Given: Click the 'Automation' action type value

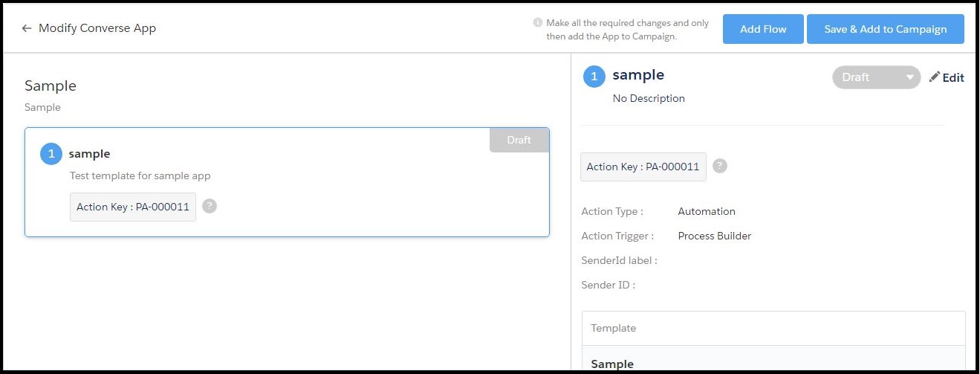Looking at the screenshot, I should pyautogui.click(x=707, y=211).
